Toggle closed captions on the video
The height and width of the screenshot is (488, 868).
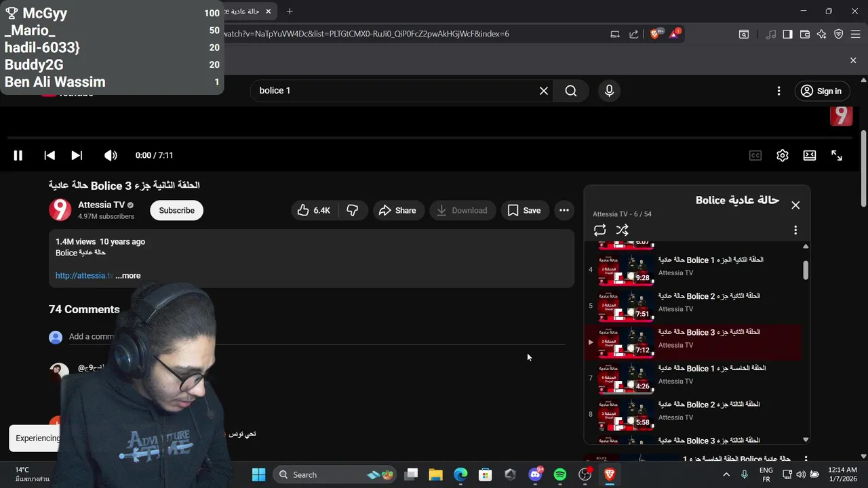point(755,155)
